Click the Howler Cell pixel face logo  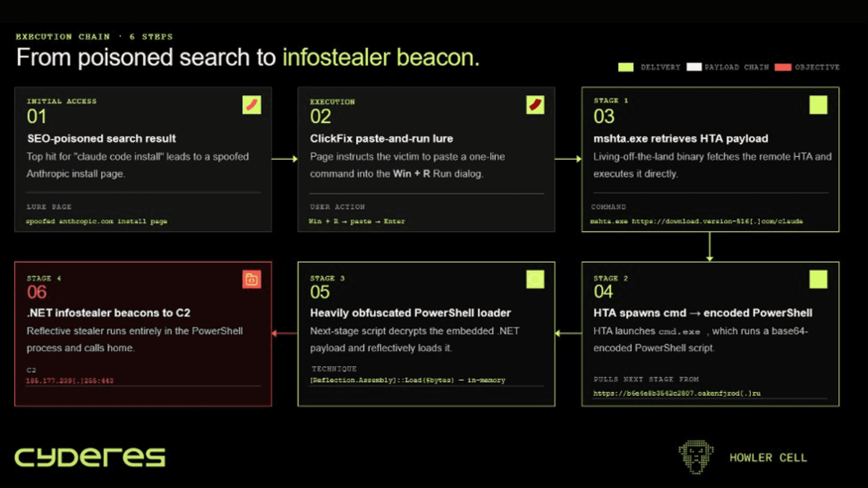click(696, 457)
